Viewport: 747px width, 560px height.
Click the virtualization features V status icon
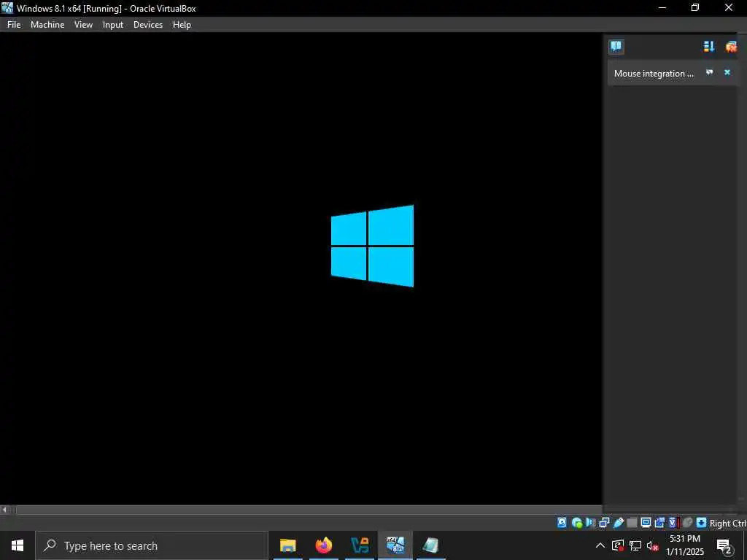(x=673, y=523)
